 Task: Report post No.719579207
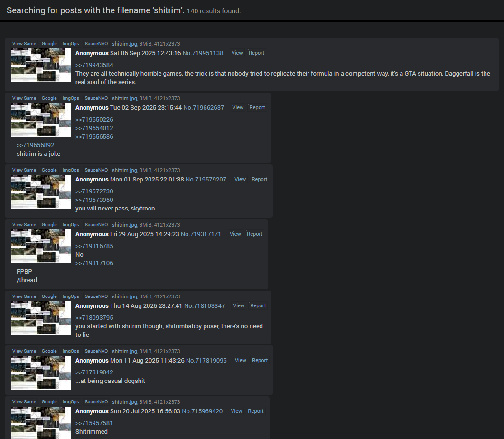pos(260,180)
